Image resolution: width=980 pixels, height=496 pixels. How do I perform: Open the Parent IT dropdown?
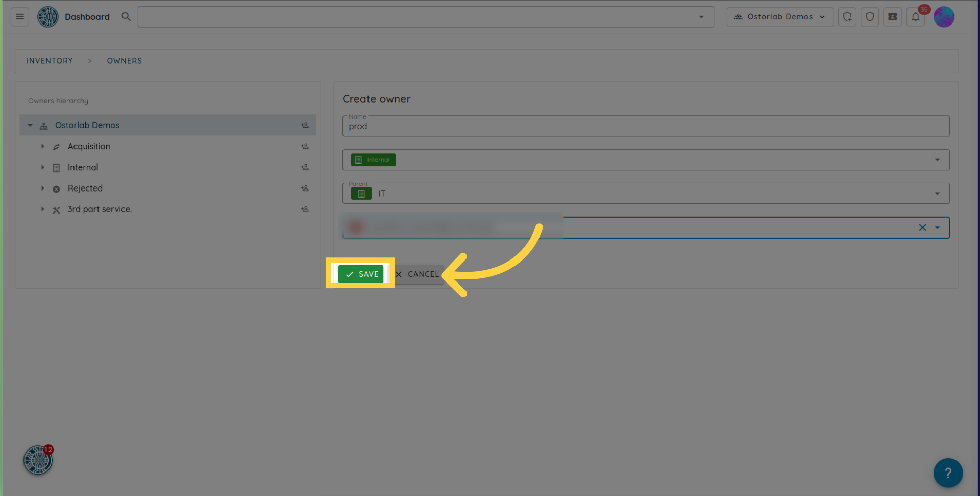click(x=937, y=194)
